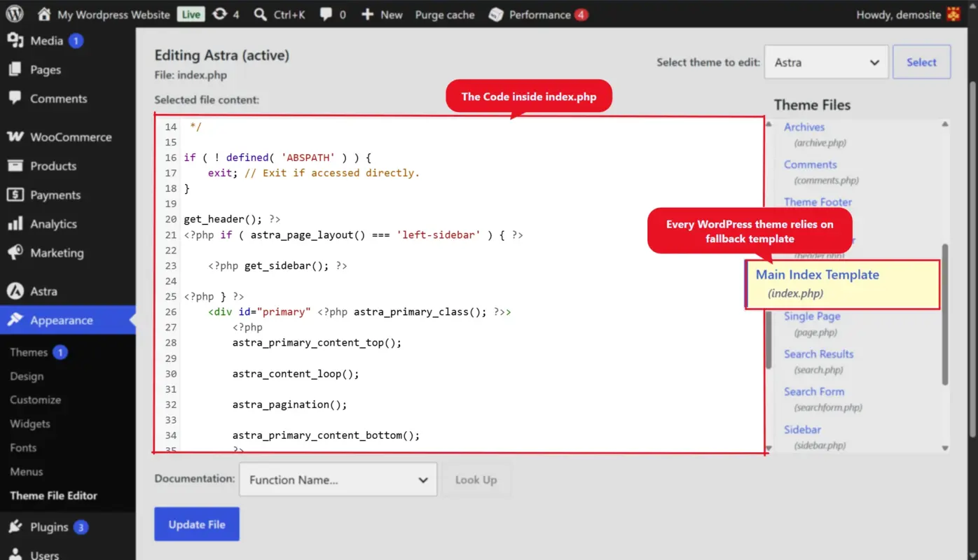Open the Widgets submenu item
The height and width of the screenshot is (560, 978).
click(x=30, y=423)
